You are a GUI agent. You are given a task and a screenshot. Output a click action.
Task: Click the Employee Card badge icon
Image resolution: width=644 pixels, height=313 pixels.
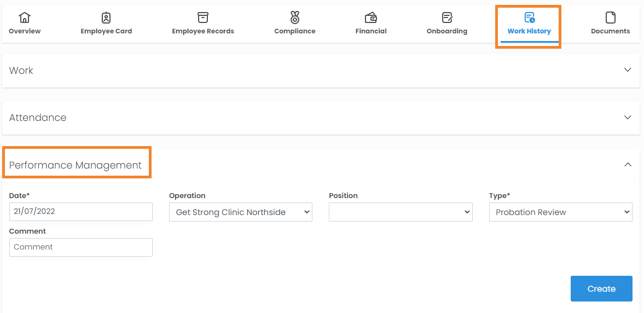[x=106, y=18]
